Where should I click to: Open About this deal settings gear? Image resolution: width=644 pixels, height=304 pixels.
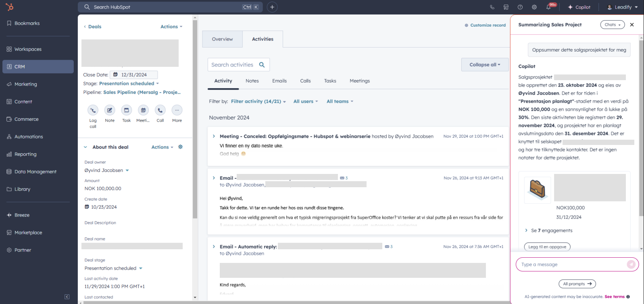pyautogui.click(x=181, y=147)
